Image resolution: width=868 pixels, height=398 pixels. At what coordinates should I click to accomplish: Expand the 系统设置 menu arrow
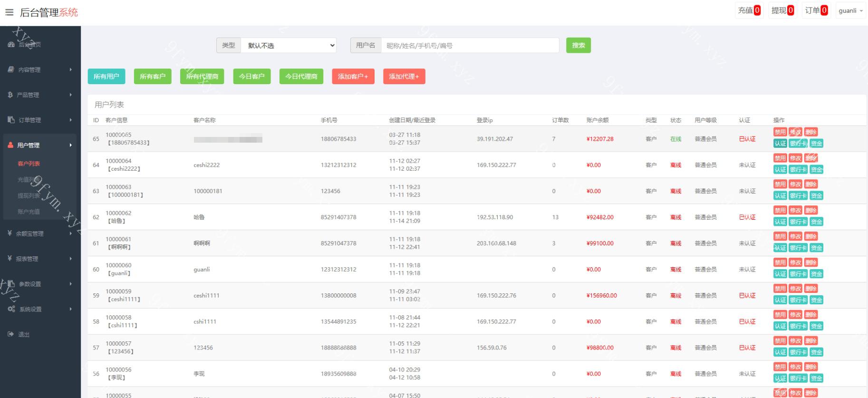click(71, 309)
